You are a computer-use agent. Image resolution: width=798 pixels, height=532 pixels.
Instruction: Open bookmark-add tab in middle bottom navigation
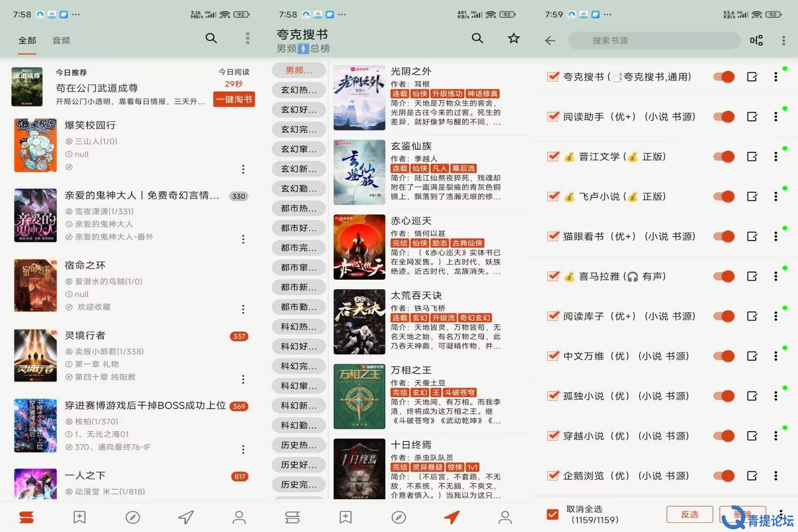pos(345,517)
